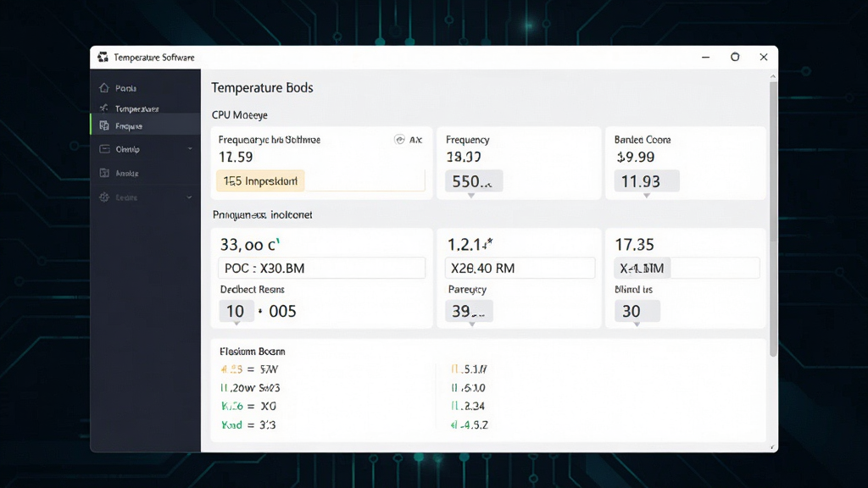
Task: Click the '= X0' row in Flesiom Boenn
Action: (248, 406)
